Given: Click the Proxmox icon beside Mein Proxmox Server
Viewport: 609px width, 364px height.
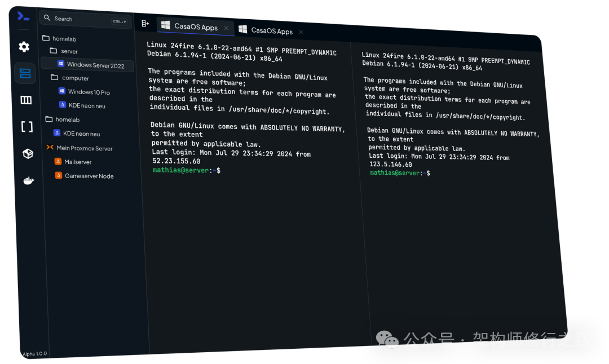Looking at the screenshot, I should (50, 148).
